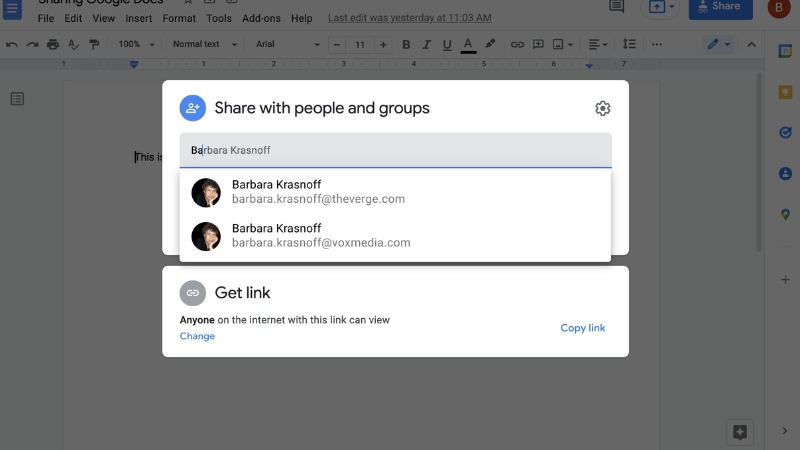Image resolution: width=800 pixels, height=450 pixels.
Task: Click the Line spacing icon
Action: pyautogui.click(x=629, y=44)
